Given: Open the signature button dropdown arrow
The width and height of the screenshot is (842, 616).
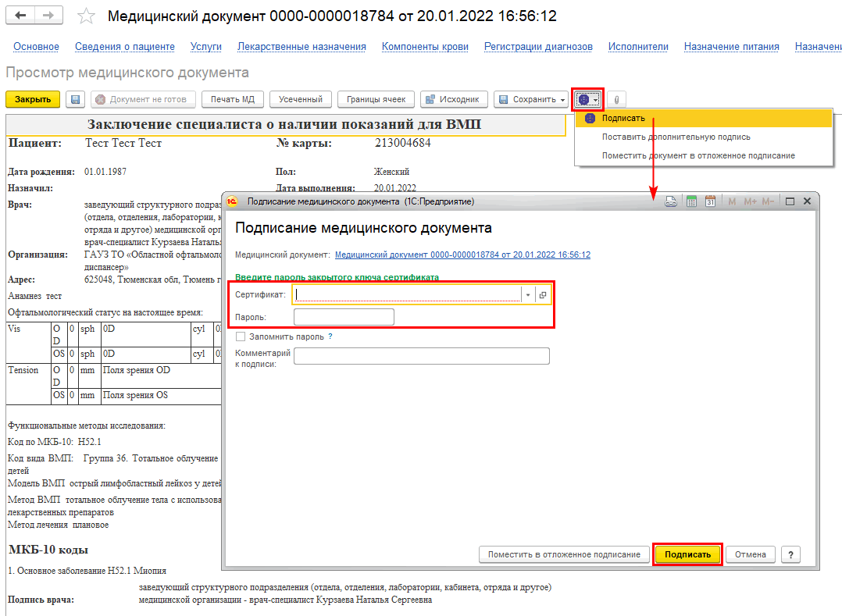Looking at the screenshot, I should point(596,100).
